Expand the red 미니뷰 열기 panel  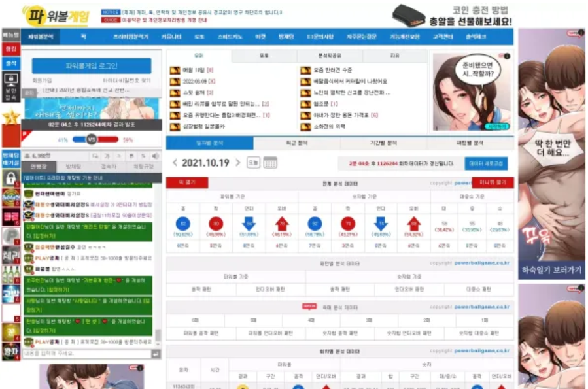tap(492, 182)
